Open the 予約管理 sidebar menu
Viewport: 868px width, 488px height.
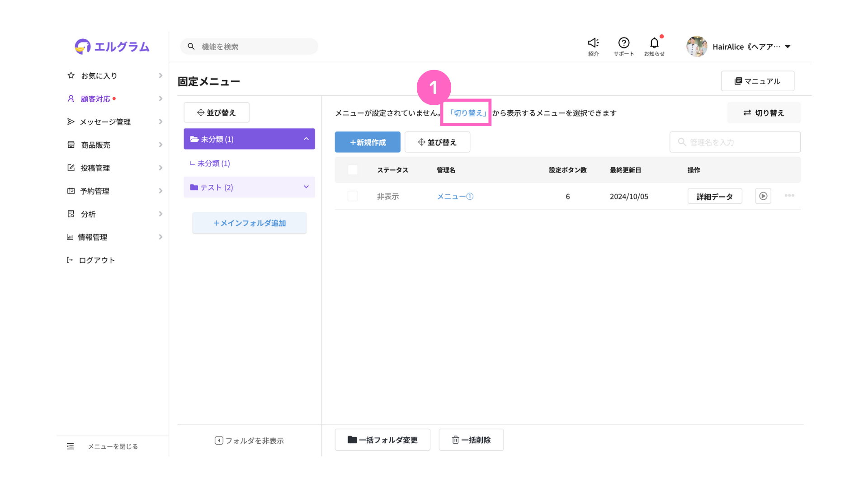pyautogui.click(x=115, y=191)
